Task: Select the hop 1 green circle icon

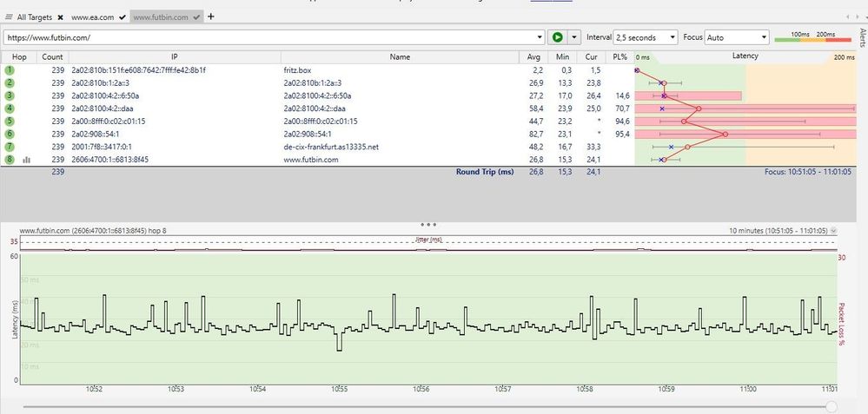Action: pos(10,70)
